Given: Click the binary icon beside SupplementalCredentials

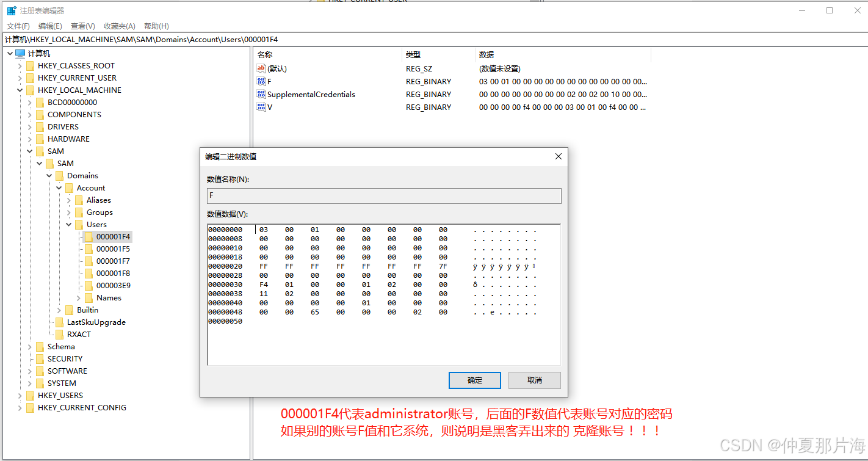Looking at the screenshot, I should click(x=261, y=94).
